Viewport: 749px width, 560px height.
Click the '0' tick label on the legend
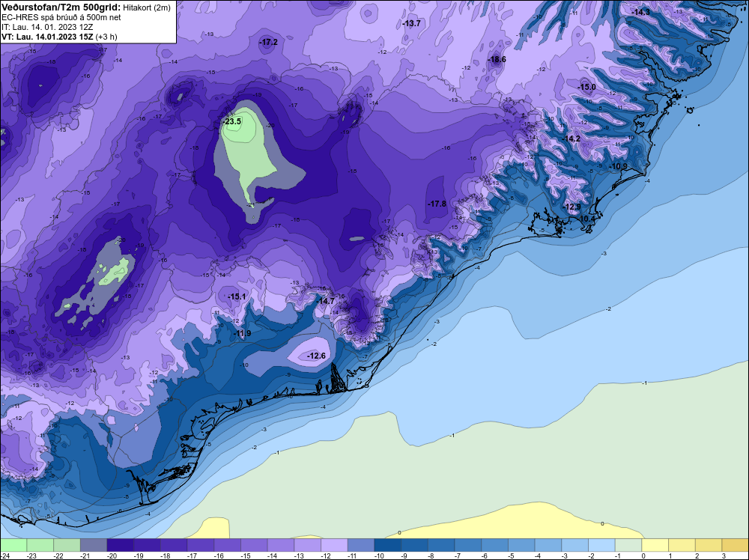644,556
